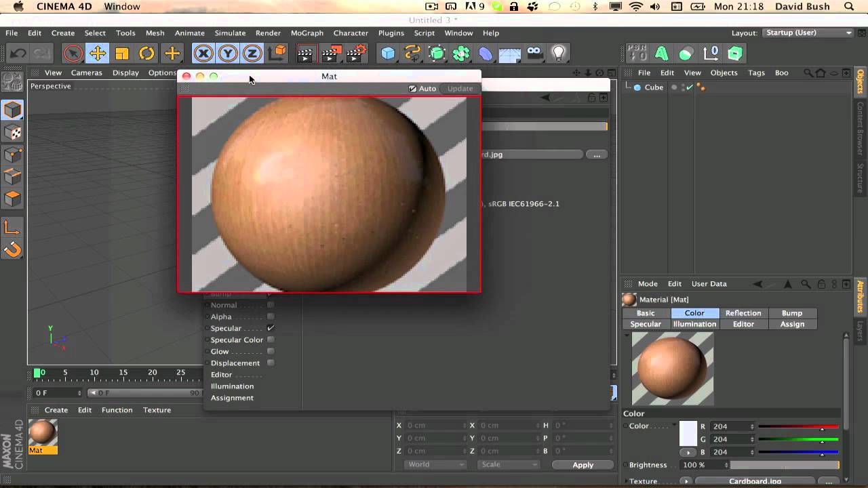Select the Move tool in toolbar

[98, 54]
